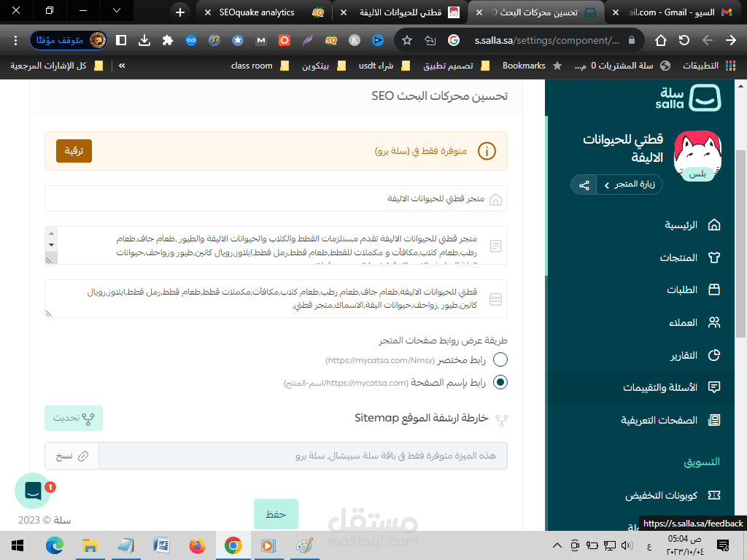Open the extensions puzzle icon
Screen dimensions: 747x560
pos(167,41)
